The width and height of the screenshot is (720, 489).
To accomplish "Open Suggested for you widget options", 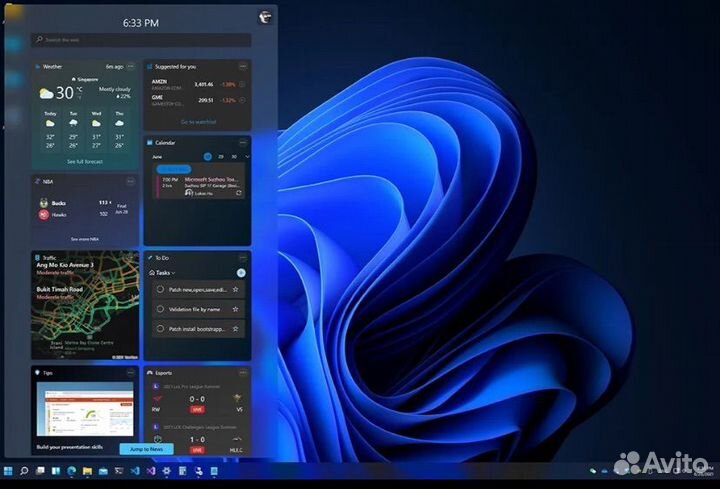I will tap(243, 67).
